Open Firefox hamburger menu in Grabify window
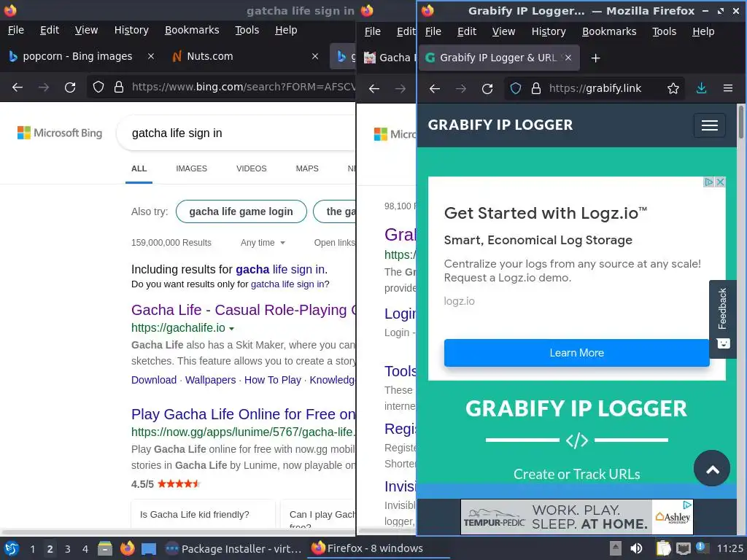Image resolution: width=747 pixels, height=560 pixels. click(x=727, y=88)
